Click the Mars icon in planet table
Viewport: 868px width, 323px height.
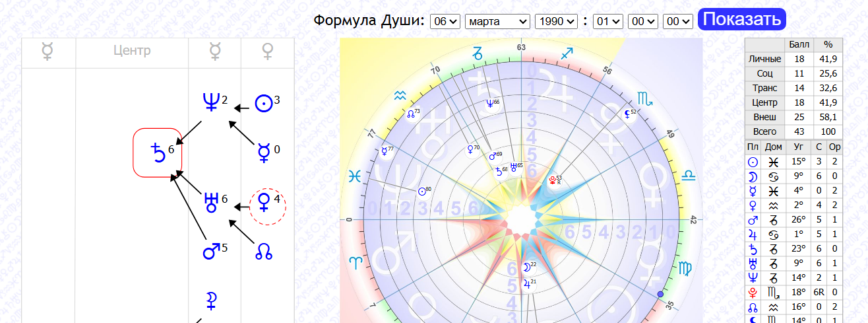point(752,220)
